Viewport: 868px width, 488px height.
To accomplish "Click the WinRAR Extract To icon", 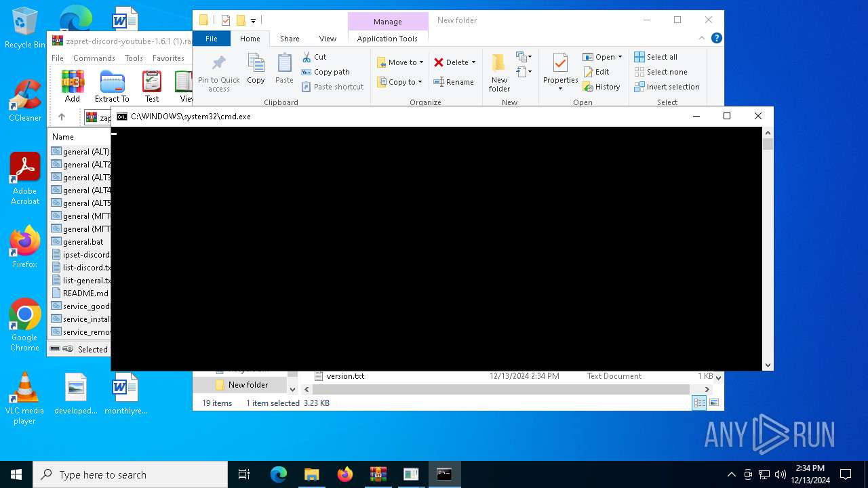I will 112,87.
